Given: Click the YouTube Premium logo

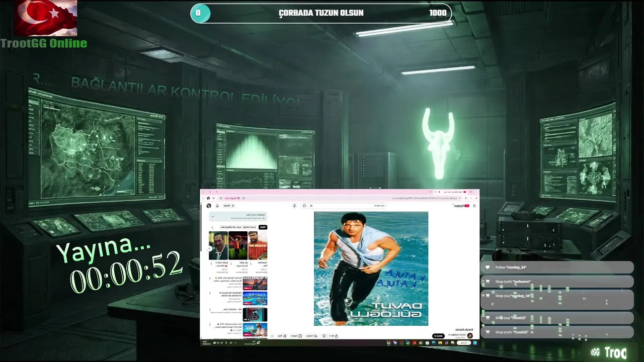Looking at the screenshot, I should click(x=462, y=206).
